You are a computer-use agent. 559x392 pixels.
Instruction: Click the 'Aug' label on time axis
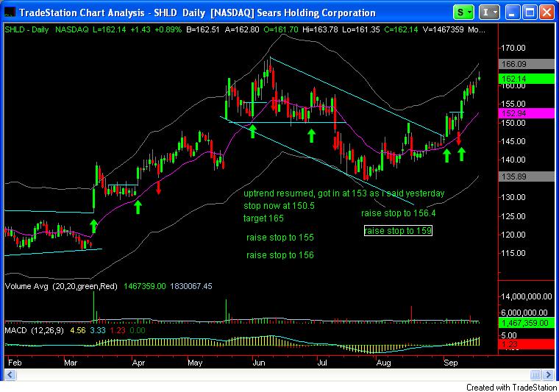click(384, 363)
